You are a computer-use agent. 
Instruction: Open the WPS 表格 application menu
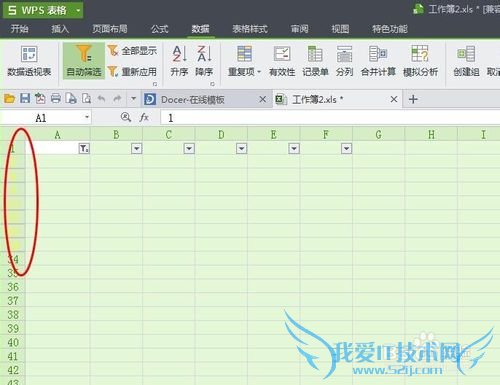coord(43,10)
